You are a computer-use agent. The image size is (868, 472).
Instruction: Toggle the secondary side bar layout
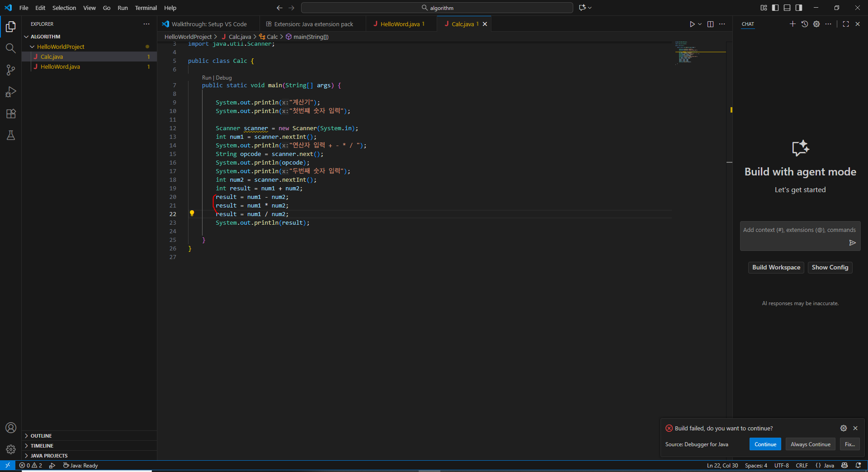(x=799, y=8)
